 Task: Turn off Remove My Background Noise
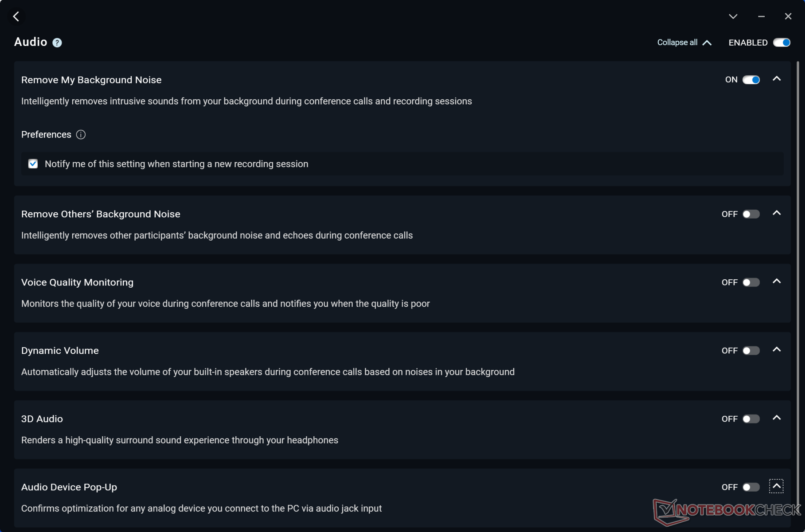751,80
